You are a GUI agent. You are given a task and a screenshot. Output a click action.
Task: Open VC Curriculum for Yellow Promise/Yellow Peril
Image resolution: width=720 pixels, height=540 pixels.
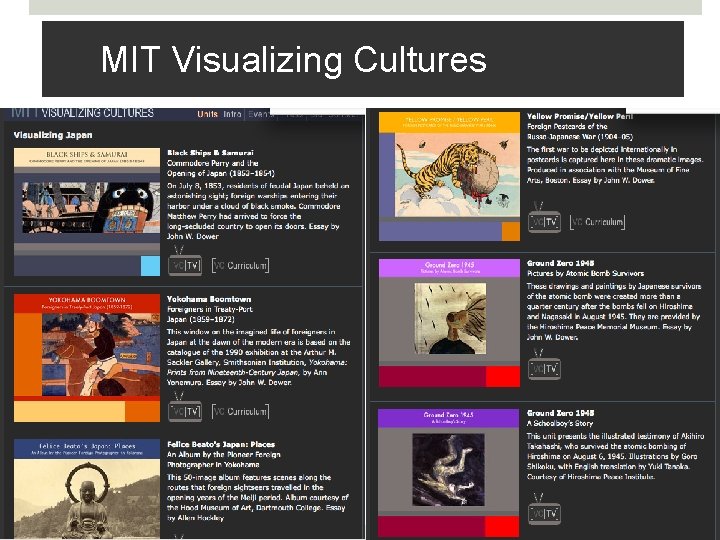click(597, 222)
